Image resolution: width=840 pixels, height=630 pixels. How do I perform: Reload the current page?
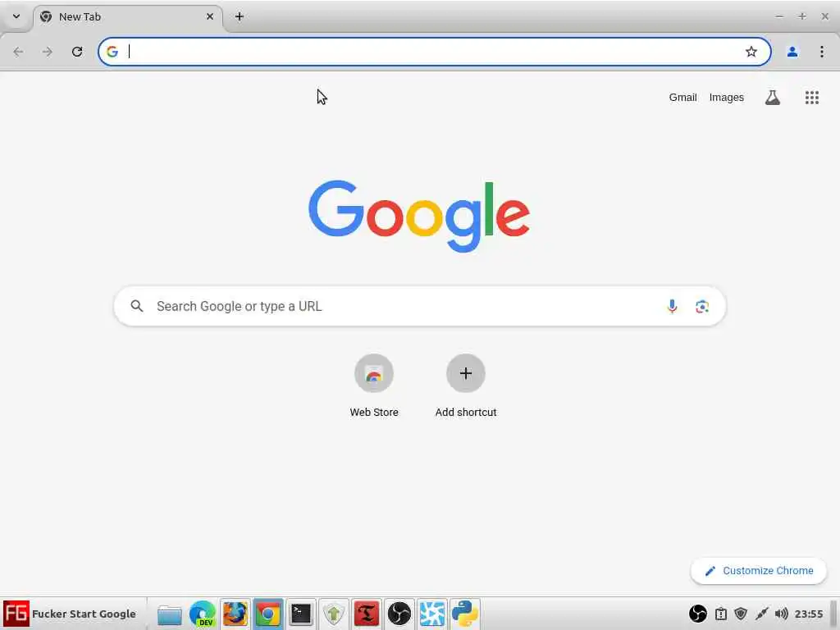pyautogui.click(x=77, y=52)
